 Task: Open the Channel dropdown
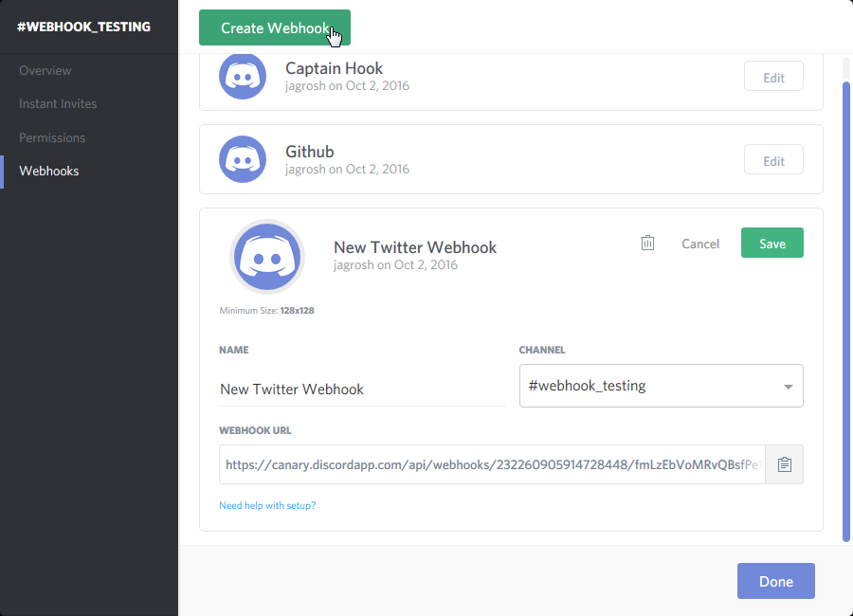click(x=661, y=386)
